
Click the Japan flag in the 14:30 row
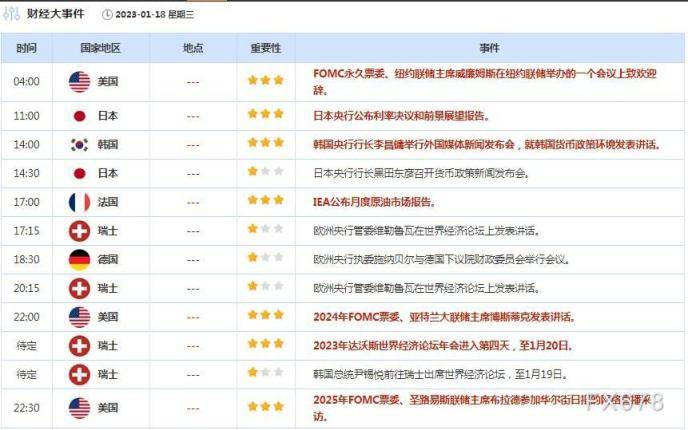pos(79,174)
